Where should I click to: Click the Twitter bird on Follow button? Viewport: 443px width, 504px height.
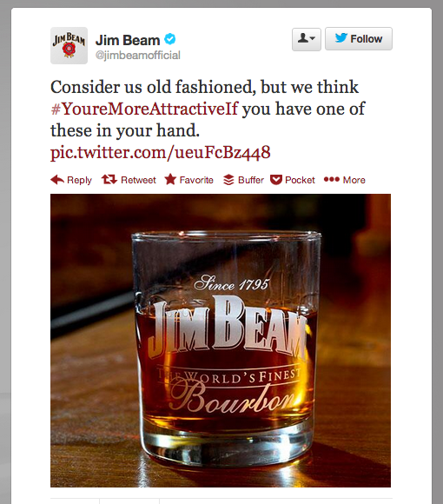(341, 38)
